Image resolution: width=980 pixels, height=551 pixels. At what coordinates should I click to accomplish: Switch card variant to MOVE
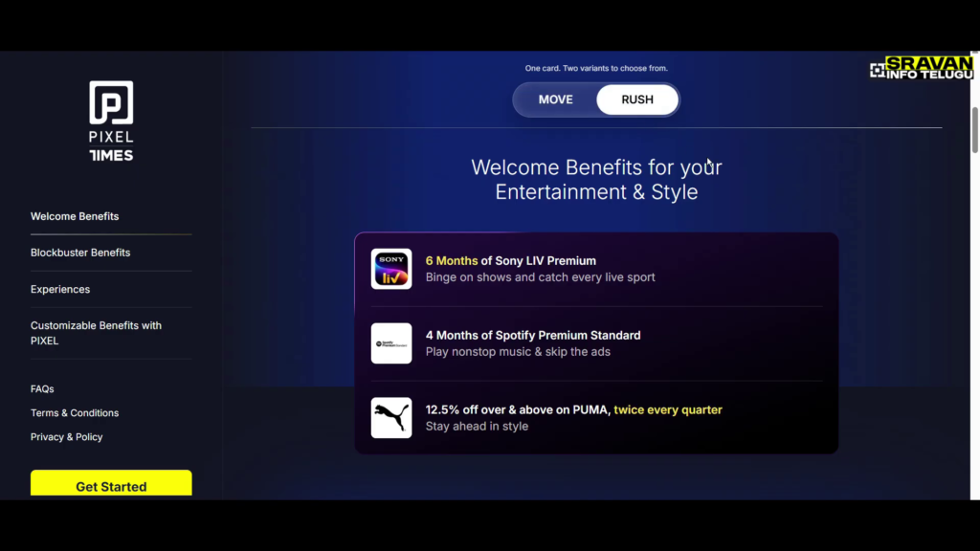[x=556, y=99]
